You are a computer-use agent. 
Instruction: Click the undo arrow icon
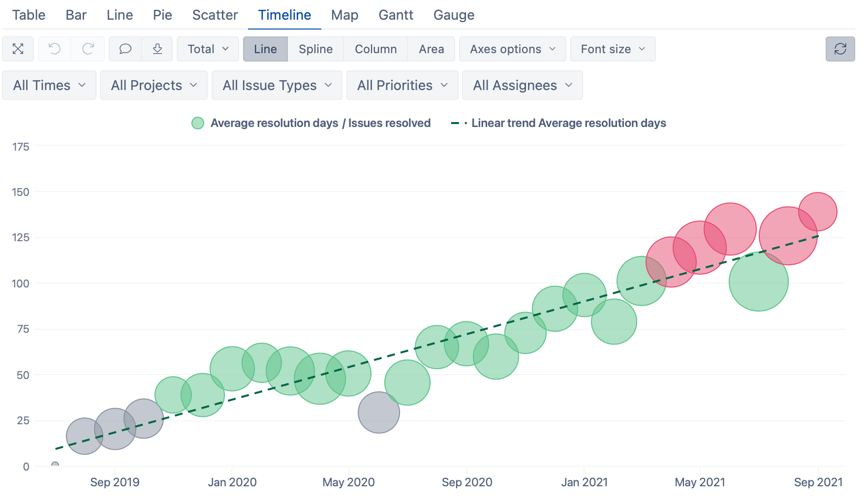[55, 49]
